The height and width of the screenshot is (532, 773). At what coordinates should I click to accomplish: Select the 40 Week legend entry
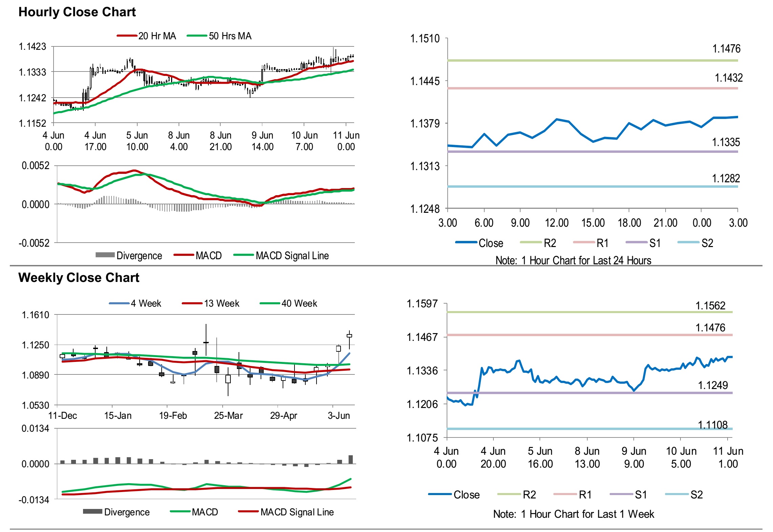pos(299,303)
